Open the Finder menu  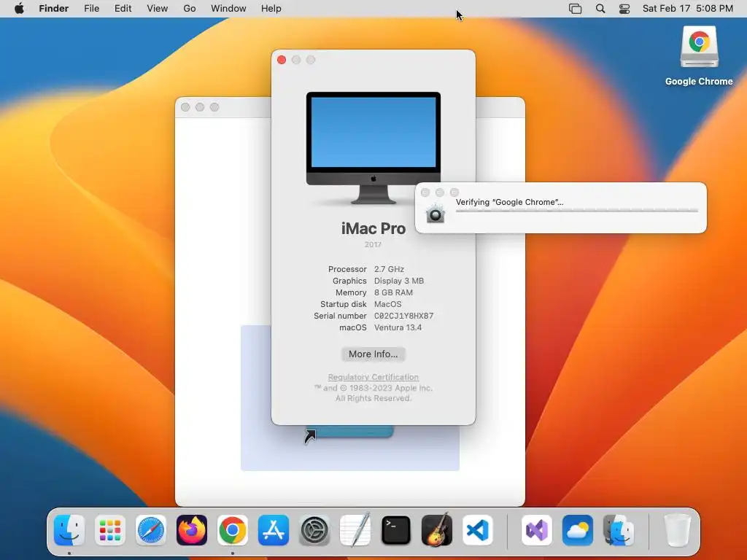(54, 9)
